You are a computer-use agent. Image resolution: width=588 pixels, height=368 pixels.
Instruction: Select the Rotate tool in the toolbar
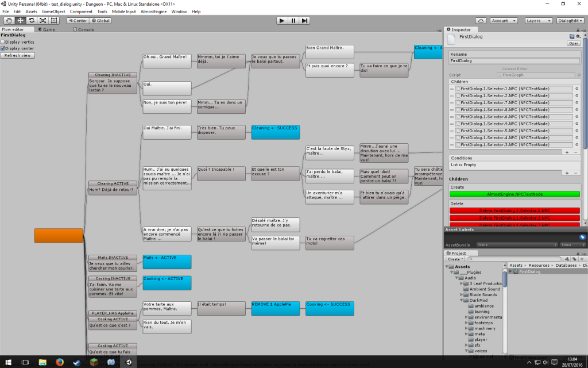pyautogui.click(x=32, y=21)
